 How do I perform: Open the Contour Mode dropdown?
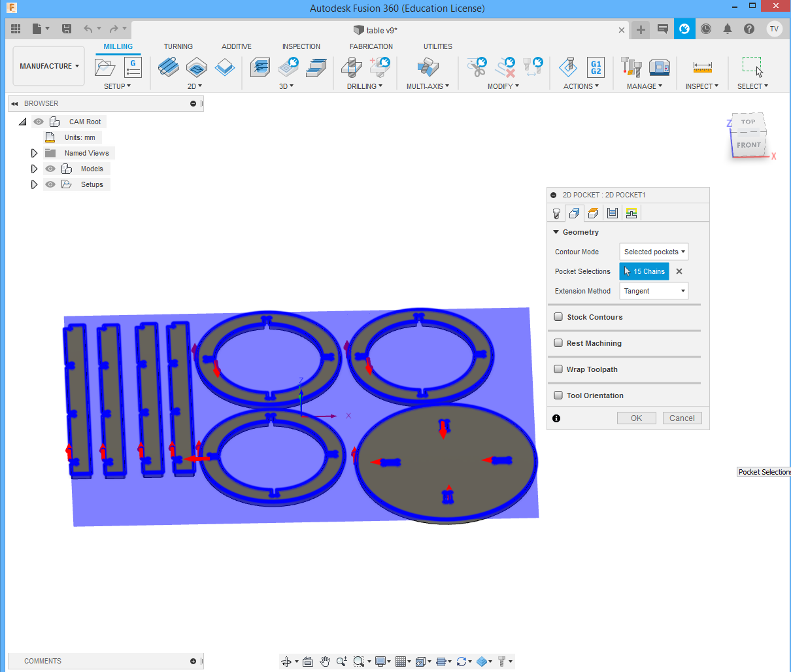pos(654,252)
